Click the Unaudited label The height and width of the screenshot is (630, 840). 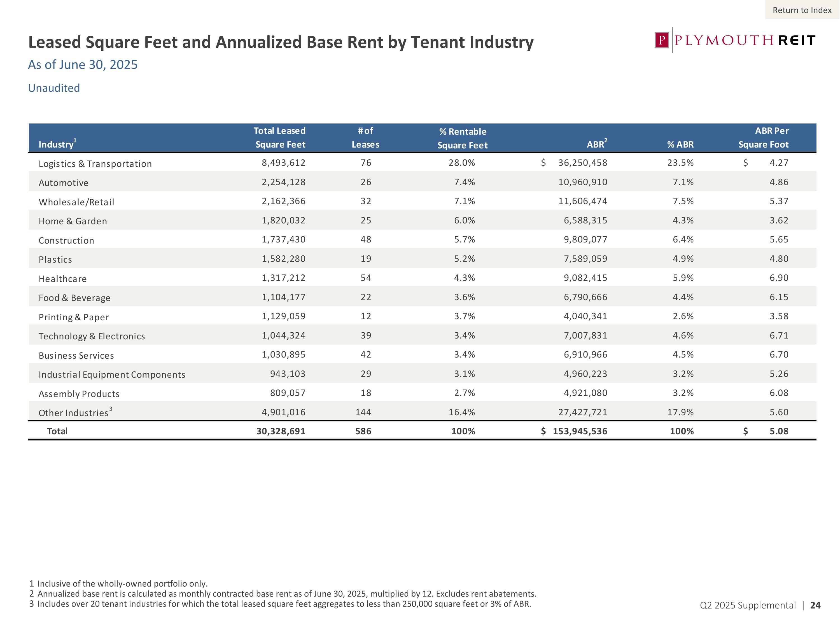[54, 88]
